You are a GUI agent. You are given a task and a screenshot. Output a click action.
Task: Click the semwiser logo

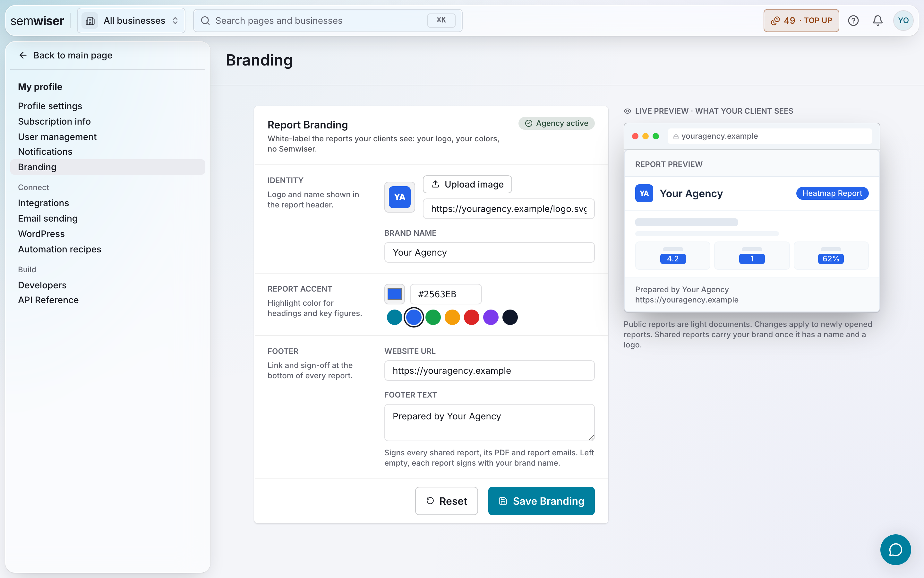[x=37, y=21]
